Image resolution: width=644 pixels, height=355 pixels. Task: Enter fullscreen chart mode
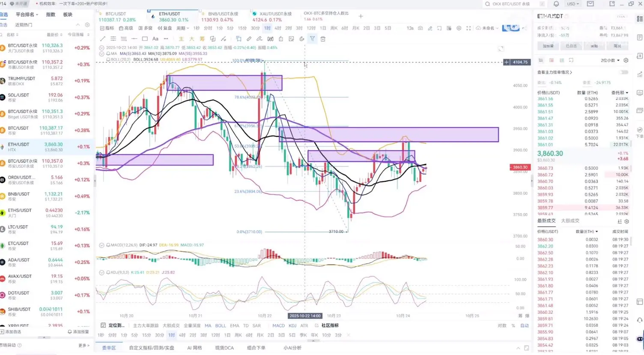coord(468,28)
